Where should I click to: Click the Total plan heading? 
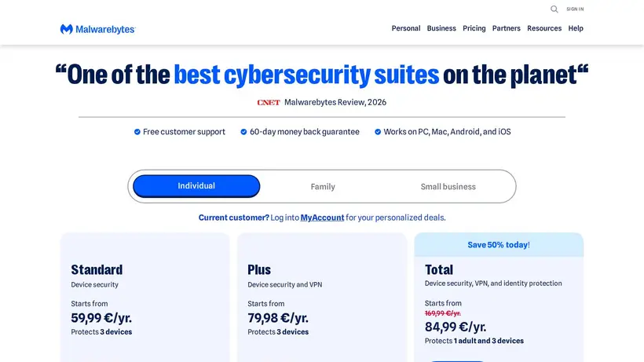439,269
